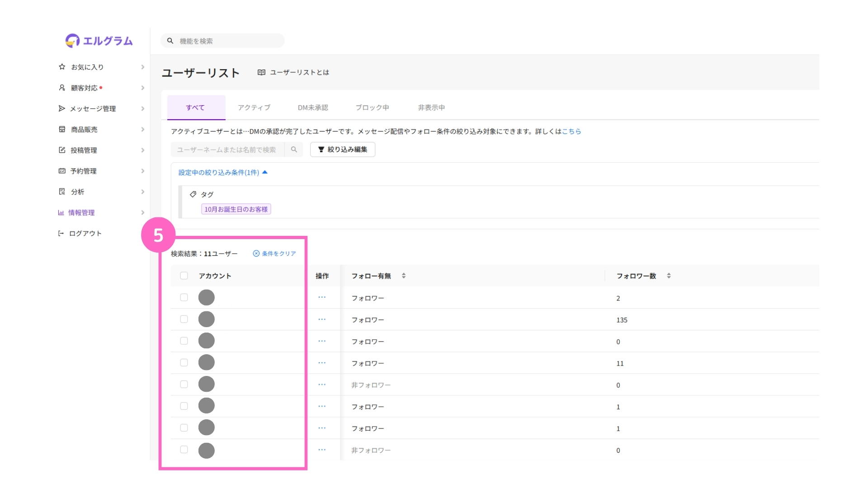868x488 pixels.
Task: Click the エルグラム logo icon
Action: [72, 41]
